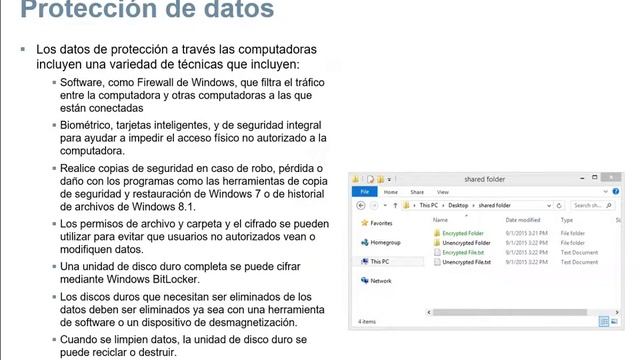
Task: Click the search magnifier icon
Action: coord(609,205)
